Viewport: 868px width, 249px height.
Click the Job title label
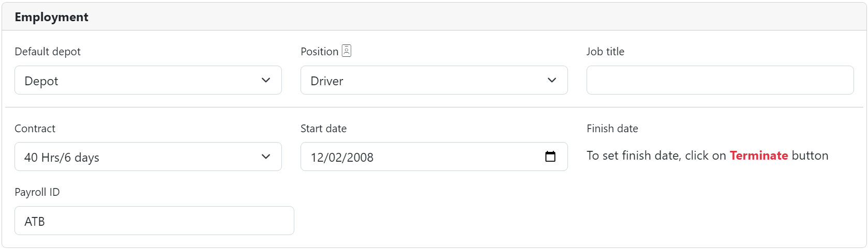pyautogui.click(x=605, y=52)
